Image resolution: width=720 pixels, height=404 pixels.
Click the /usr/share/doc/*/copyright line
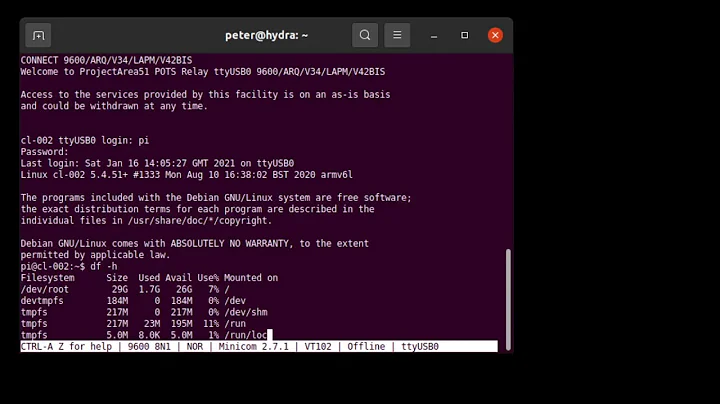[x=146, y=221]
